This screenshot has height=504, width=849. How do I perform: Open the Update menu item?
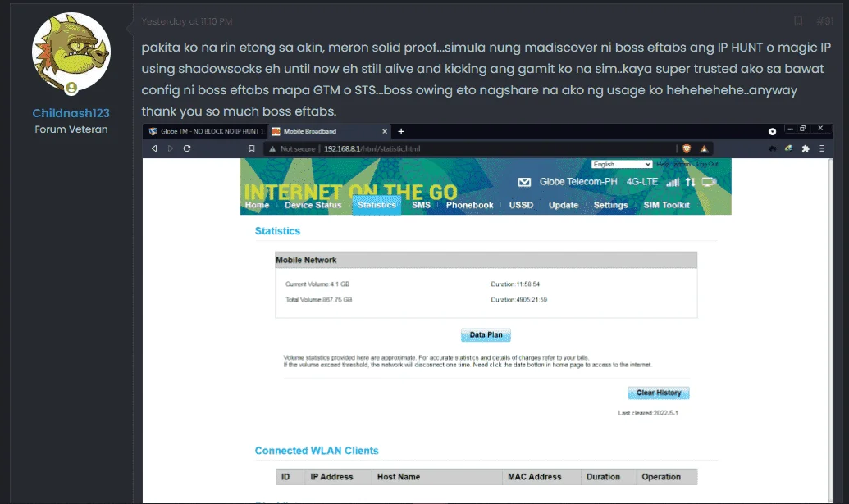[563, 205]
